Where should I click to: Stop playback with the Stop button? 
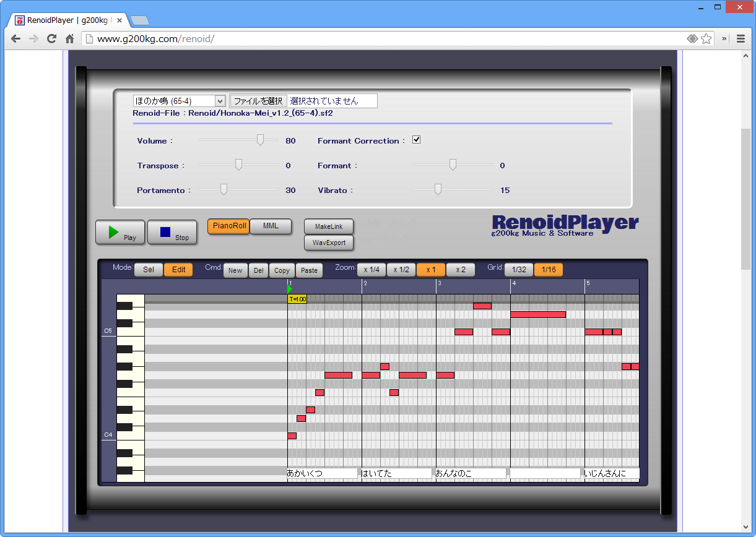pyautogui.click(x=172, y=232)
